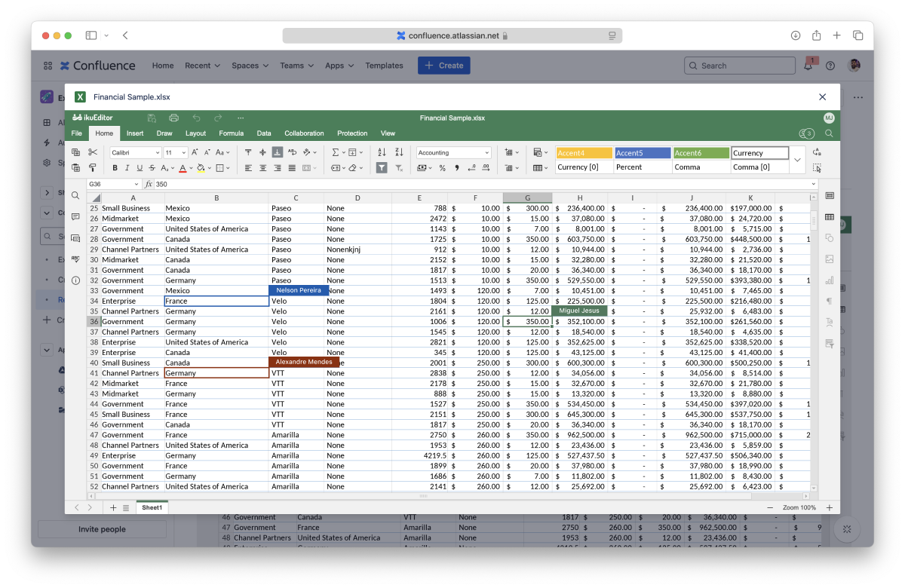Open Cell settings in right sidebar
Screen dimensions: 905x588
tap(830, 195)
